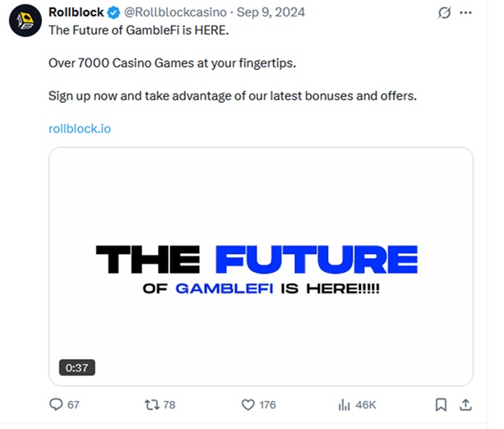Viewport: 504px width, 429px height.
Task: Bookmark this post
Action: 441,404
